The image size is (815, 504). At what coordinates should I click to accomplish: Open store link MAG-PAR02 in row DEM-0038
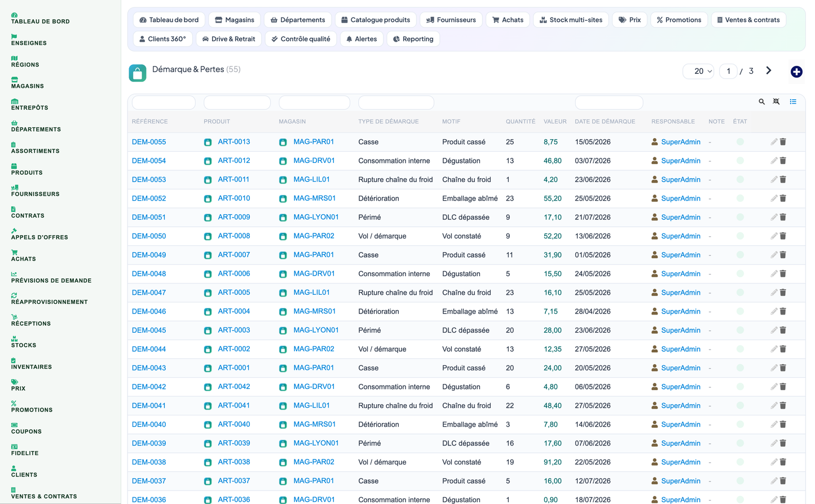coord(314,462)
